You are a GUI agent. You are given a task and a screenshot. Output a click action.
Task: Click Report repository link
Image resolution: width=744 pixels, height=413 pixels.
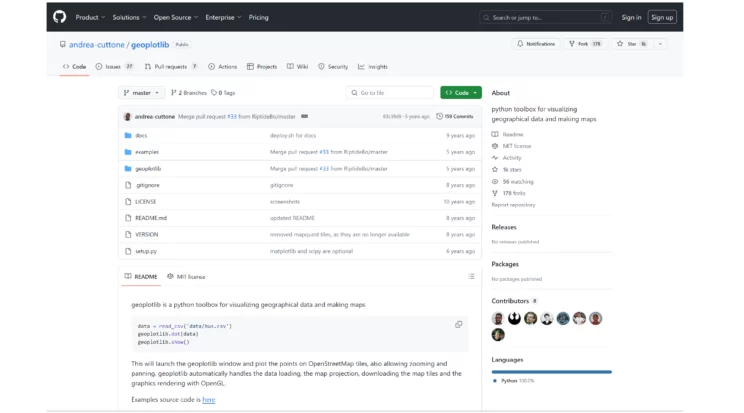pyautogui.click(x=513, y=205)
